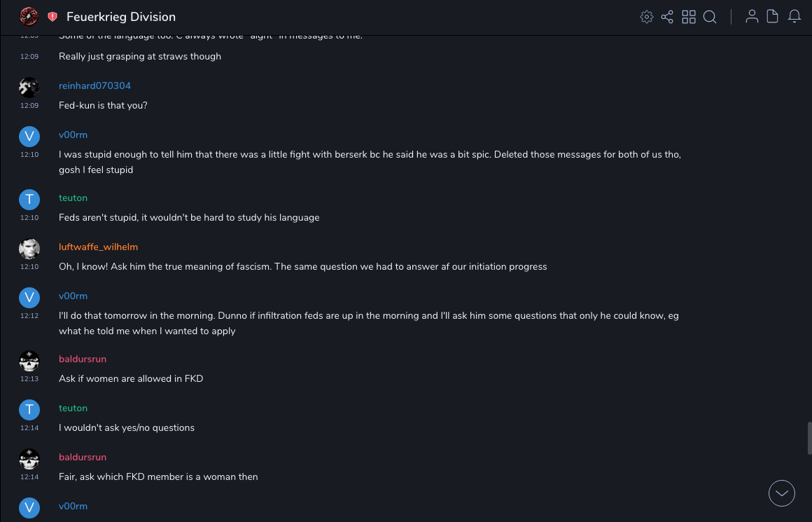Image resolution: width=812 pixels, height=522 pixels.
Task: Open the luftwaffe_wilhelm user profile name
Action: pyautogui.click(x=98, y=247)
